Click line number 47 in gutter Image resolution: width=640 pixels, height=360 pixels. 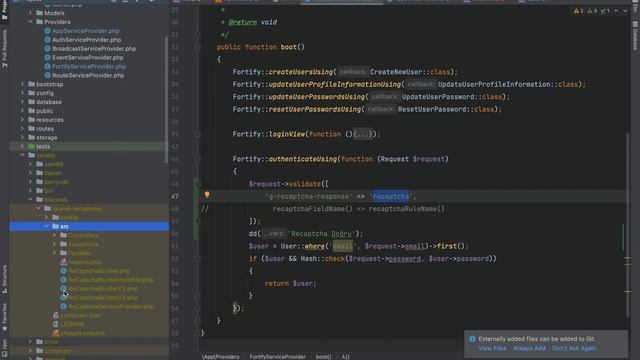tap(175, 196)
